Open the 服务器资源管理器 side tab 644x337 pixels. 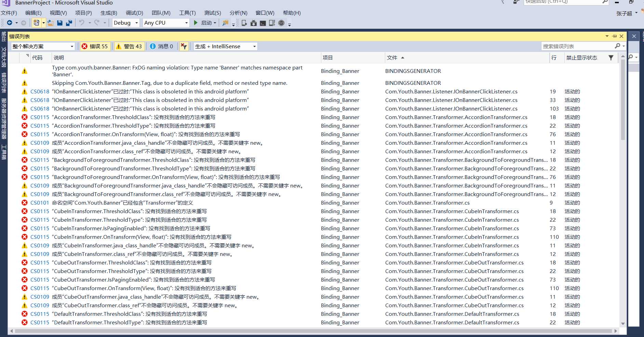(4, 119)
